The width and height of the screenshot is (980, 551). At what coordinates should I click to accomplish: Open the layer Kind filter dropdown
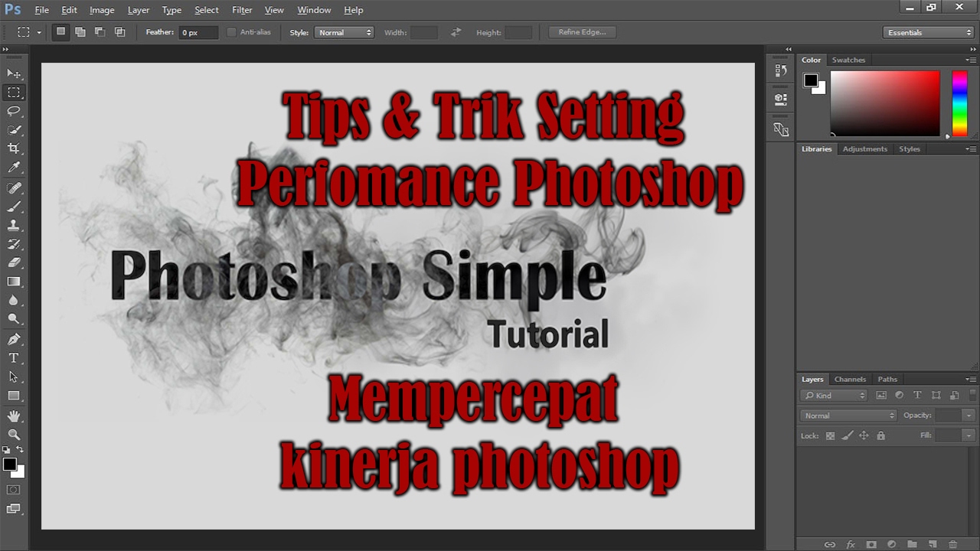[834, 396]
